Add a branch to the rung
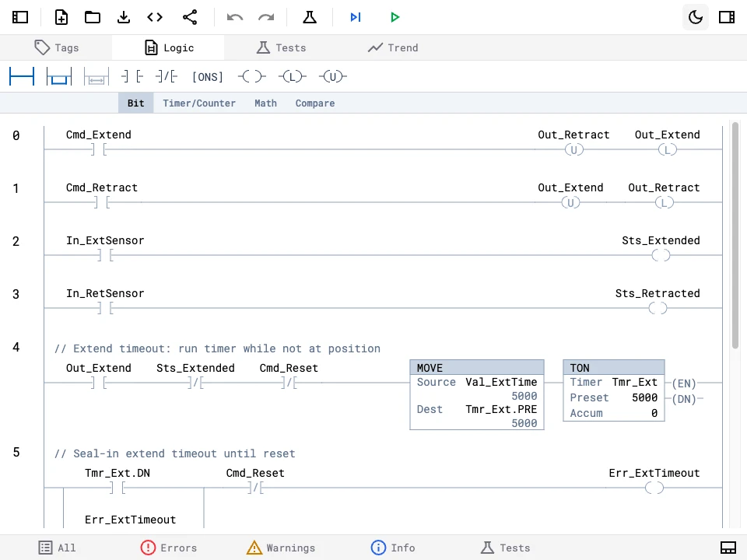The height and width of the screenshot is (560, 747). pyautogui.click(x=59, y=76)
